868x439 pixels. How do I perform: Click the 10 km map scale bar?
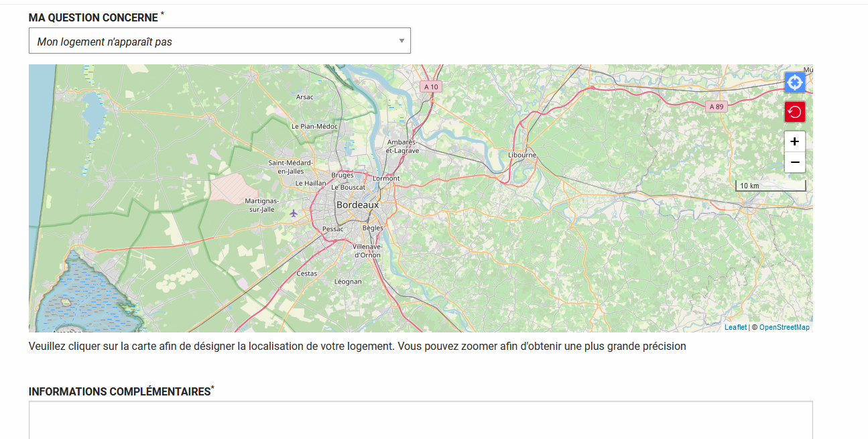click(x=771, y=186)
